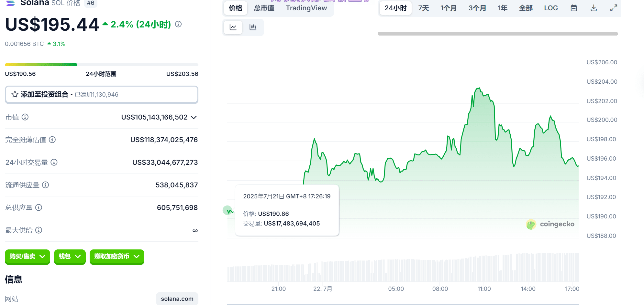
Task: Toggle LOG scale on chart
Action: [551, 8]
